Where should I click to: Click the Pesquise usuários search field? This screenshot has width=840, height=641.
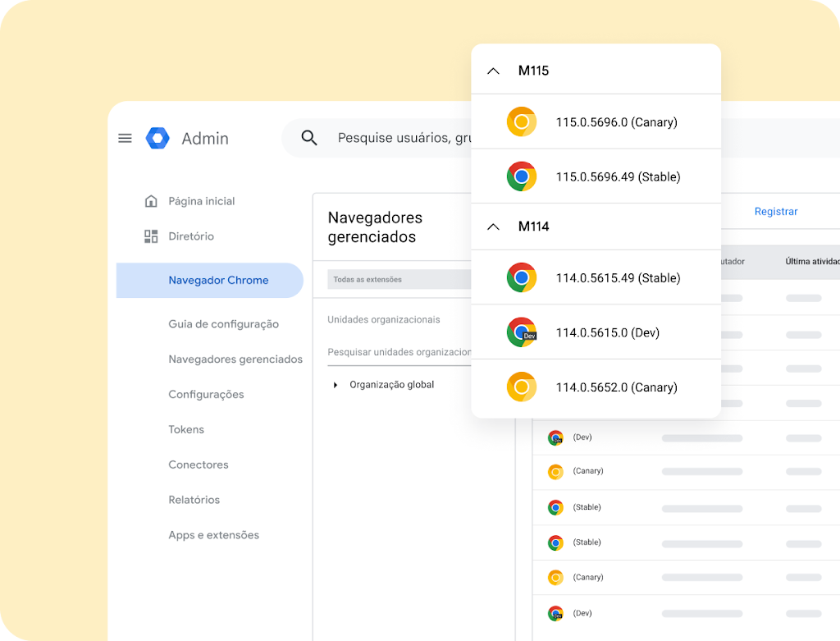[404, 138]
